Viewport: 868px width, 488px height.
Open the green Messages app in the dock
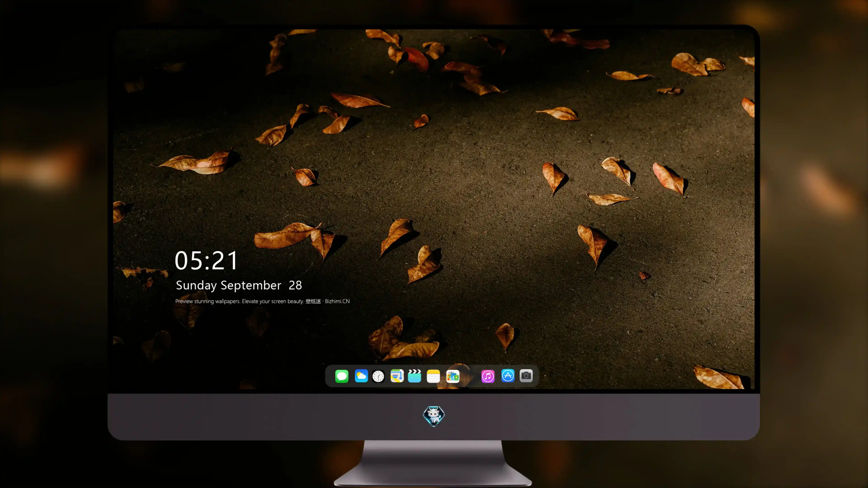tap(342, 376)
